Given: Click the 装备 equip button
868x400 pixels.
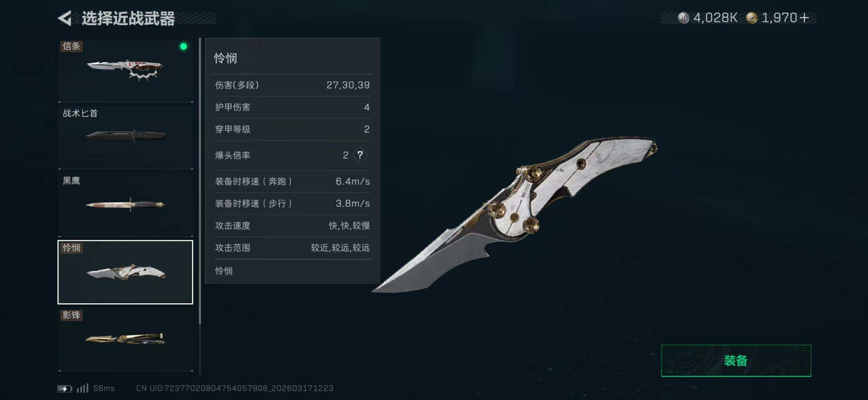Looking at the screenshot, I should (x=736, y=361).
